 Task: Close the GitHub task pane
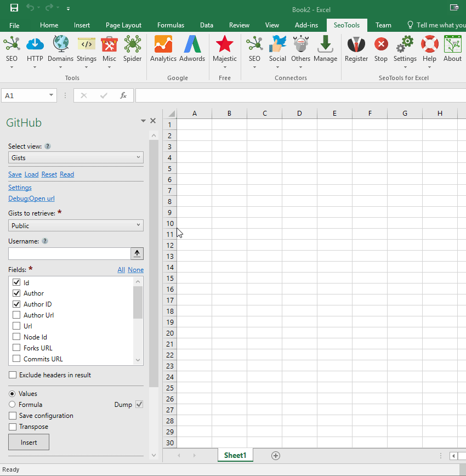pyautogui.click(x=153, y=121)
